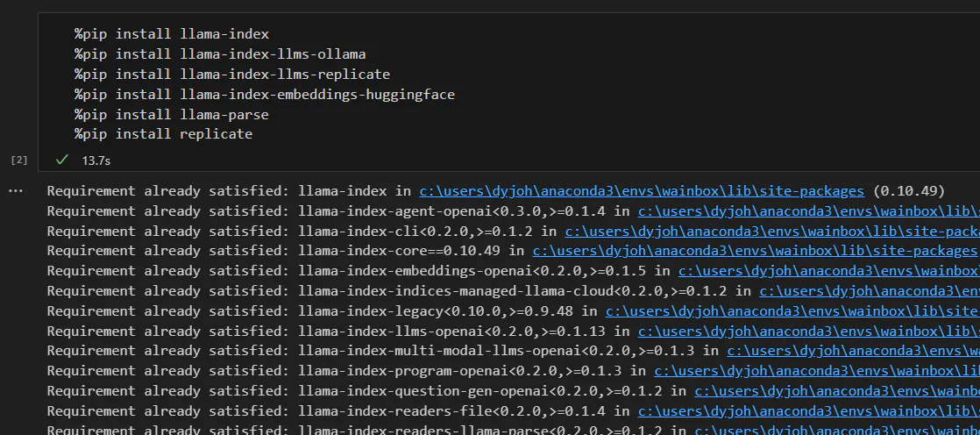The image size is (980, 435).
Task: Open the cell output more actions ellipsis
Action: pos(16,191)
